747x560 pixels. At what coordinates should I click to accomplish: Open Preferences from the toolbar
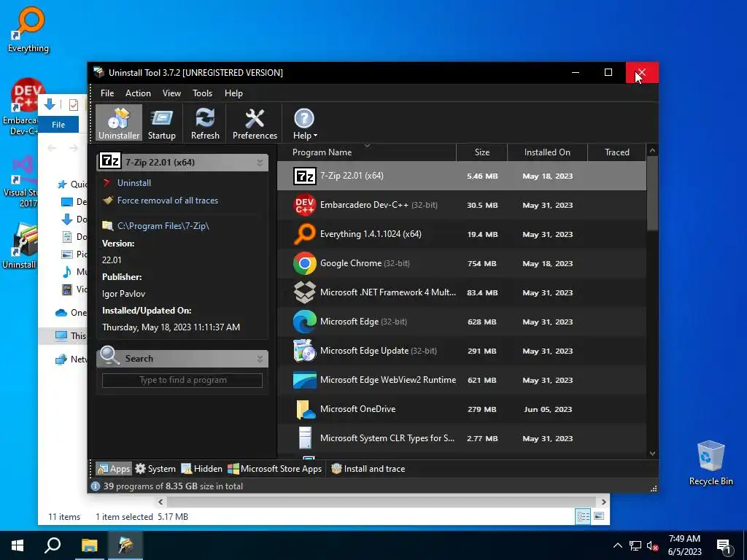click(x=255, y=123)
